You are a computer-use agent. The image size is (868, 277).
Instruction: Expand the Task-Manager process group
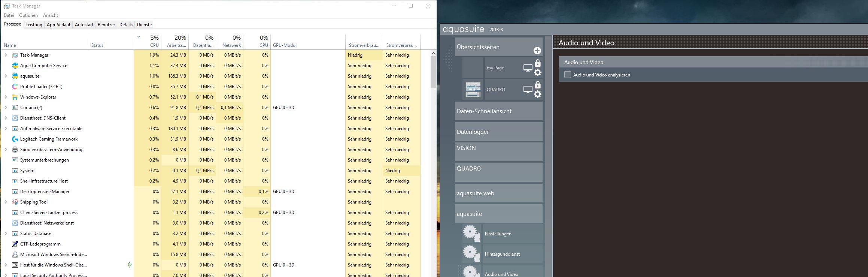pyautogui.click(x=6, y=55)
